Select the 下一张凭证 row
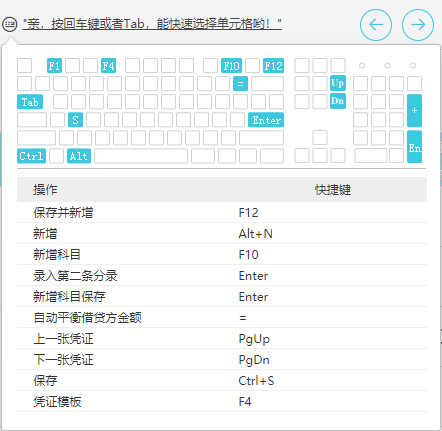 [x=222, y=359]
